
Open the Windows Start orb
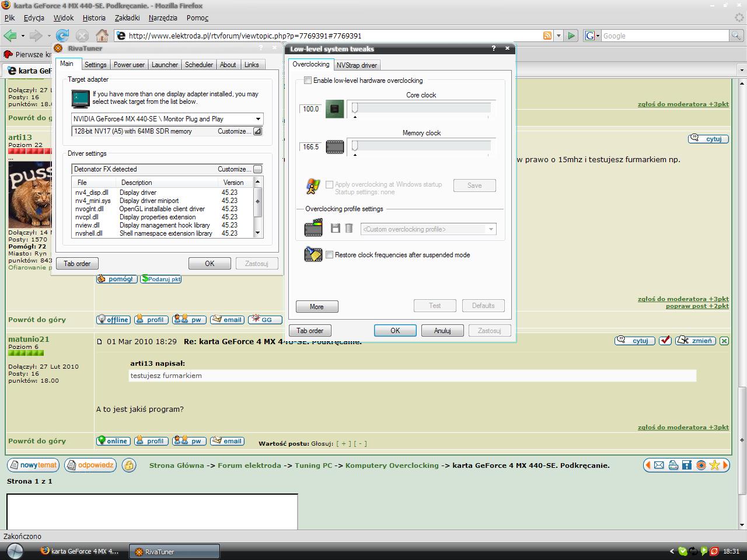pyautogui.click(x=15, y=551)
